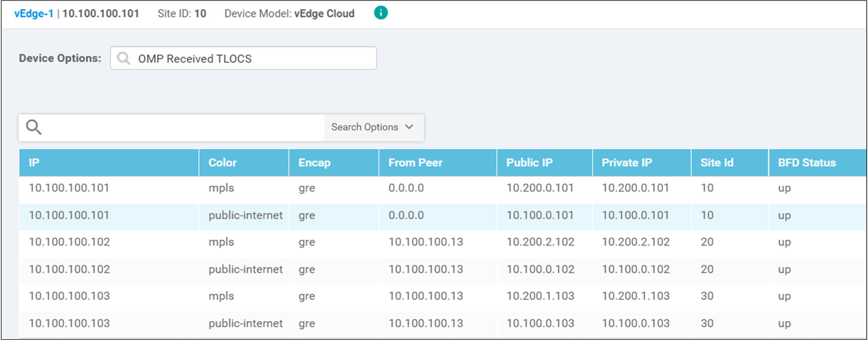This screenshot has height=340, width=868.
Task: Click the Search Options chevron arrow
Action: (409, 127)
